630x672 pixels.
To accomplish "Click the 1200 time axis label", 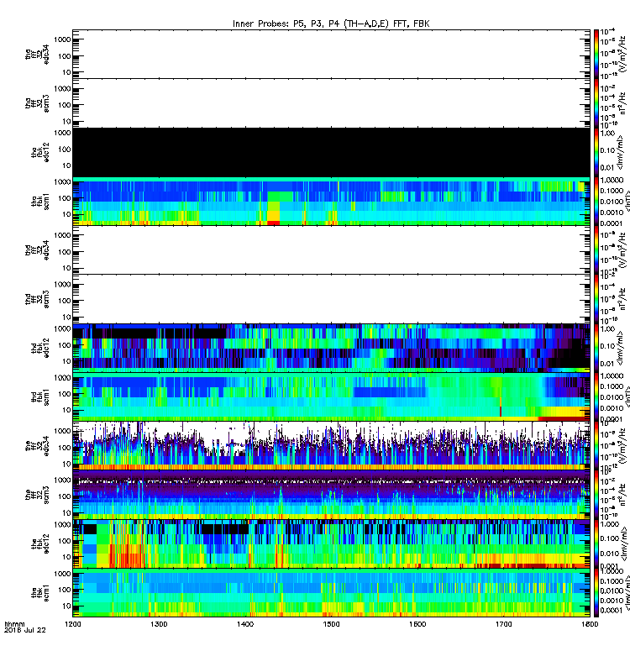I will (x=73, y=624).
